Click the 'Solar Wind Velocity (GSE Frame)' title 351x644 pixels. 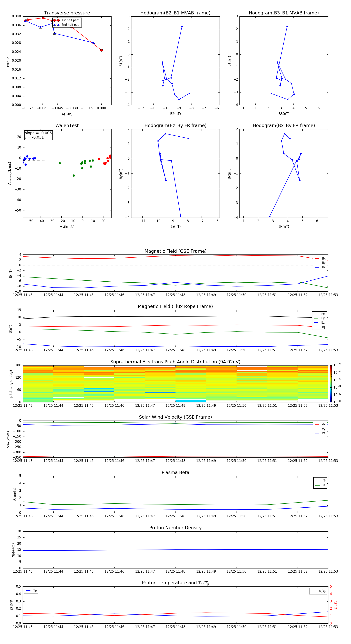(x=175, y=417)
